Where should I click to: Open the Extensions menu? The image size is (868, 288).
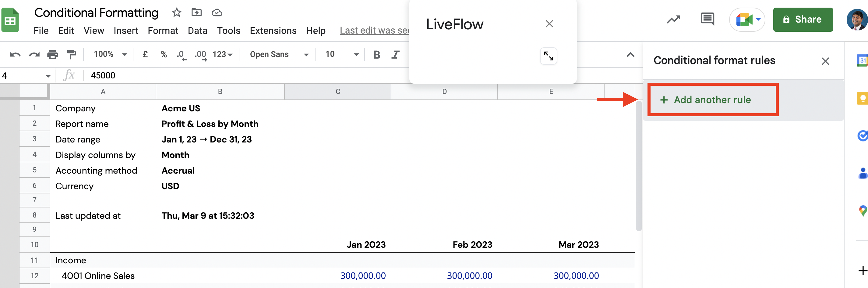click(273, 31)
